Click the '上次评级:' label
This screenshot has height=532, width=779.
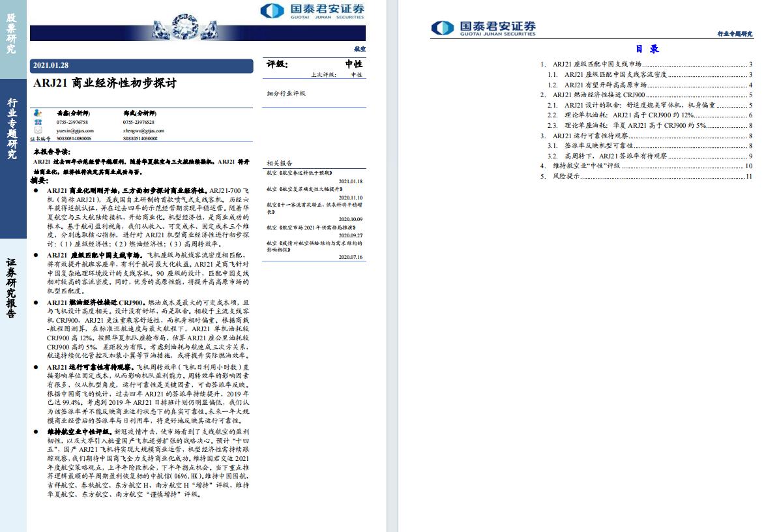pyautogui.click(x=324, y=75)
